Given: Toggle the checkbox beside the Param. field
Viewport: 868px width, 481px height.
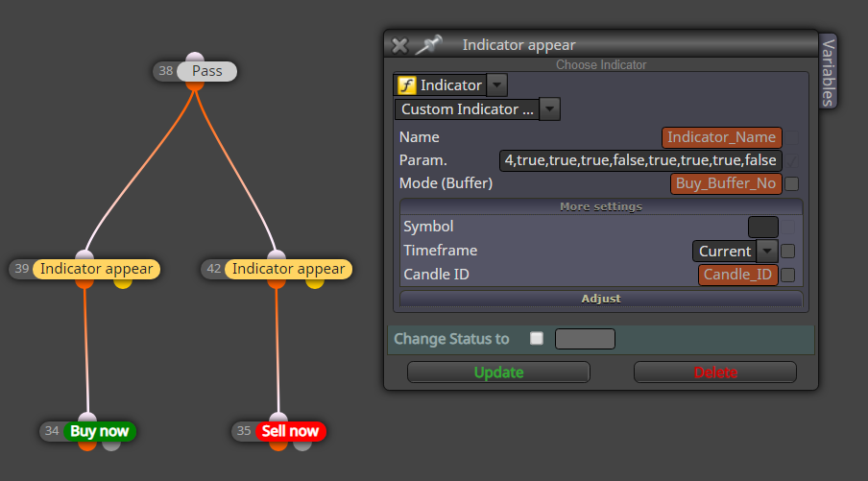Looking at the screenshot, I should (791, 161).
